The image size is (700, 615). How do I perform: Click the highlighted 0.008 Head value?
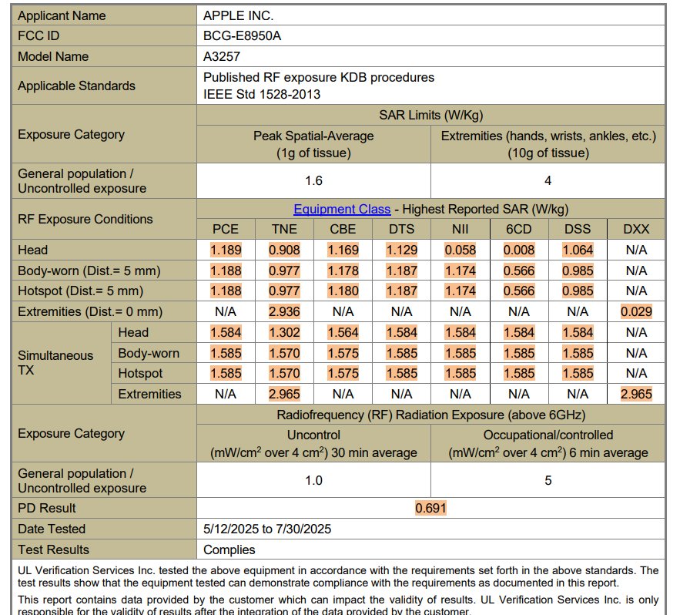(x=519, y=250)
